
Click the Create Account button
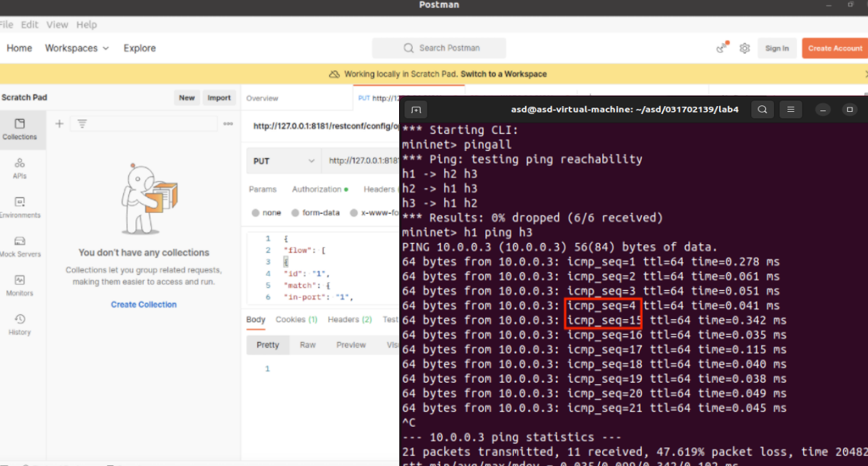835,48
